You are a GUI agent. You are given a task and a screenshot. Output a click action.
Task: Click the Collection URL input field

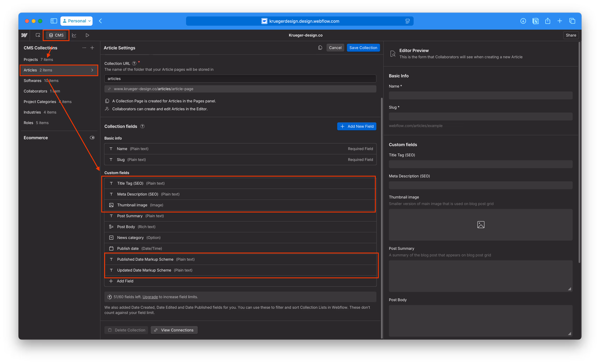tap(240, 79)
